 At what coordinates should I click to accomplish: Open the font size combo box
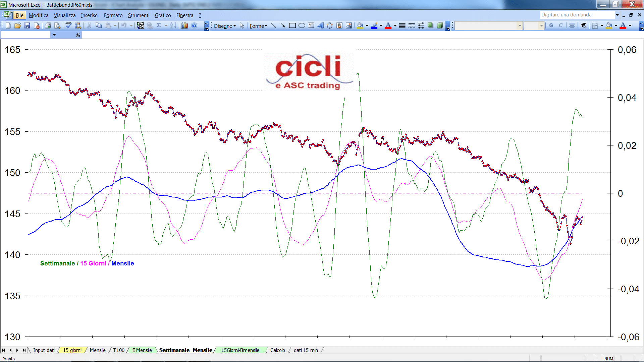click(534, 25)
